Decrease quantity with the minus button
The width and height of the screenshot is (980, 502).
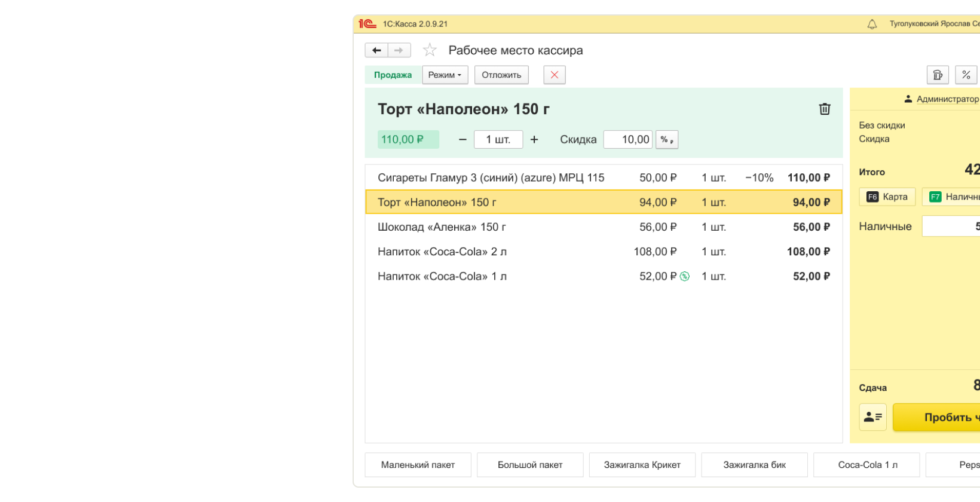[x=463, y=139]
